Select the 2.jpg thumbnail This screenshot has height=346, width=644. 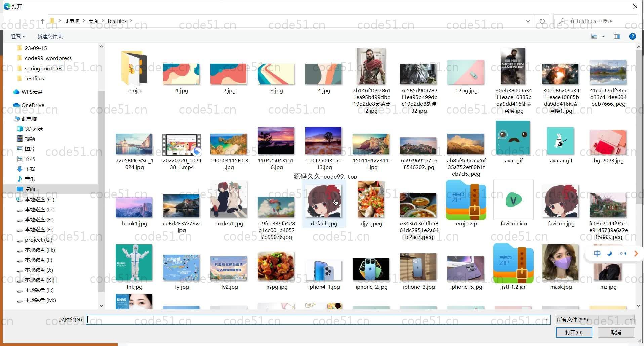click(229, 74)
